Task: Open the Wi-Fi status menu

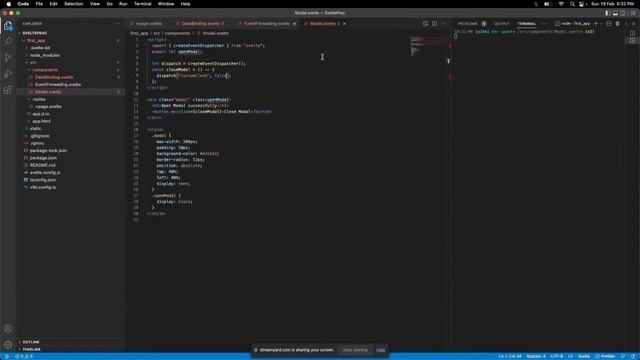Action: 561,4
